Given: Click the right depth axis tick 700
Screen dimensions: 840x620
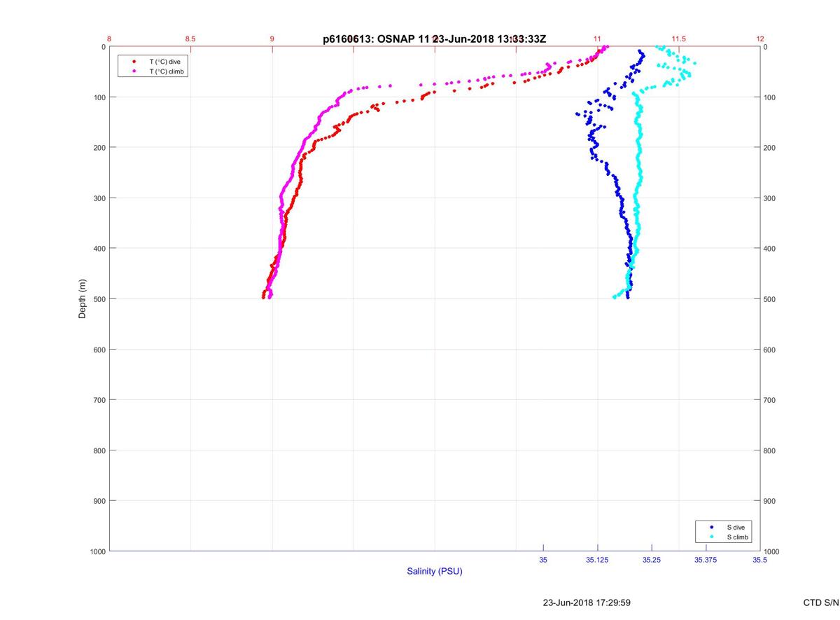Looking at the screenshot, I should 770,400.
